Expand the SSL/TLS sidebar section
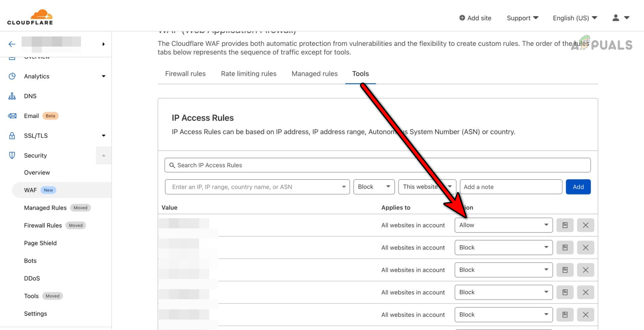Screen dimensions: 644x330 [103, 135]
